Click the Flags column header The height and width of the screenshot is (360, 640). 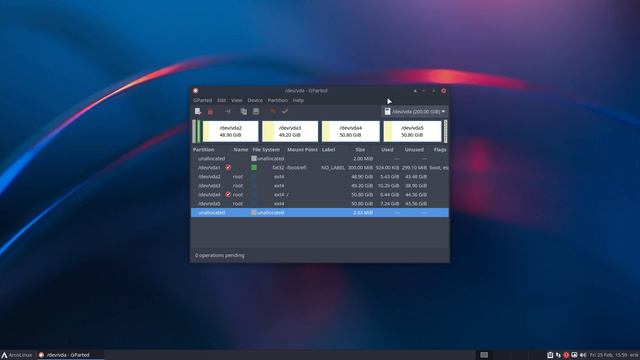click(440, 150)
